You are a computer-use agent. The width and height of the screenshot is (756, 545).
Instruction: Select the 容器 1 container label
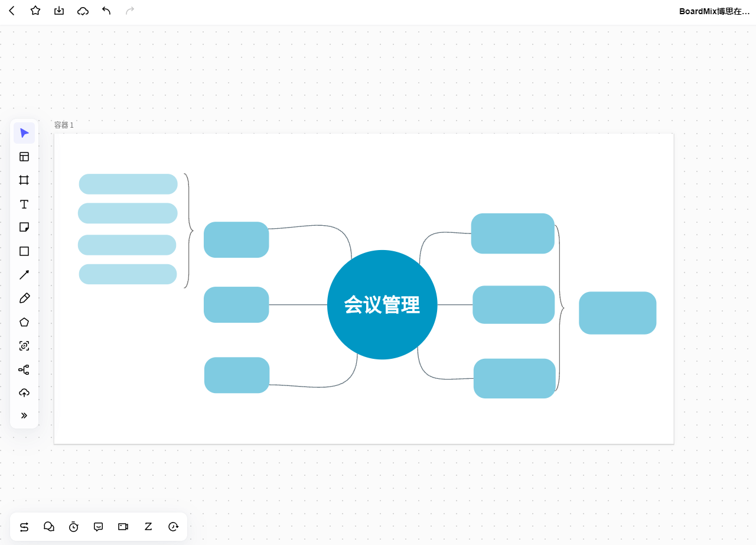[x=64, y=125]
